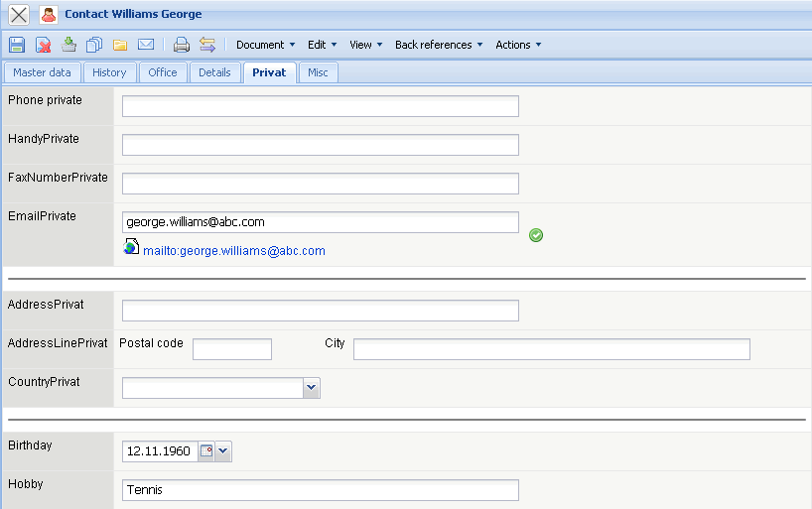
Task: Open the Document menu
Action: (x=265, y=45)
